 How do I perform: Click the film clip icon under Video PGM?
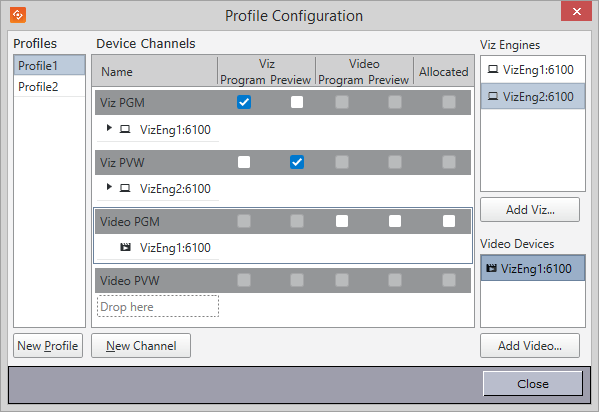tap(125, 247)
